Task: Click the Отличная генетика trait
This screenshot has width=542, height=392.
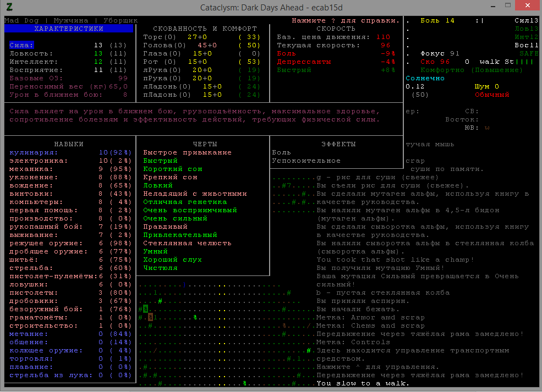Action: (x=185, y=202)
